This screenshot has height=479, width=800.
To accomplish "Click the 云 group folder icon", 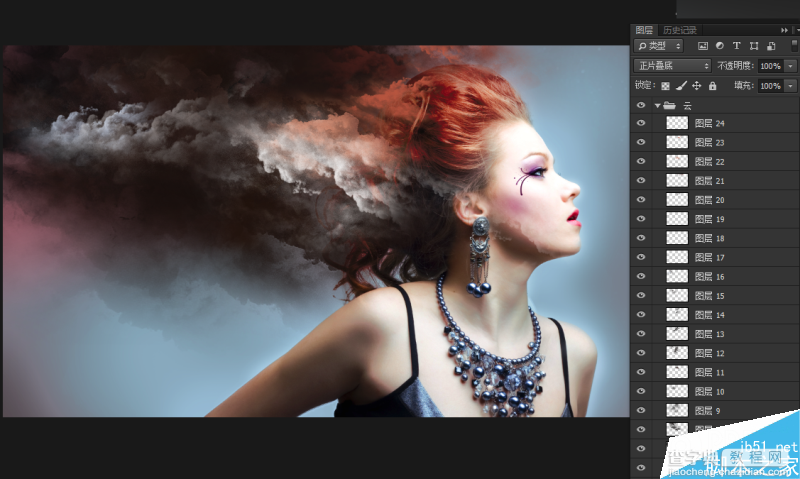I will [x=669, y=106].
